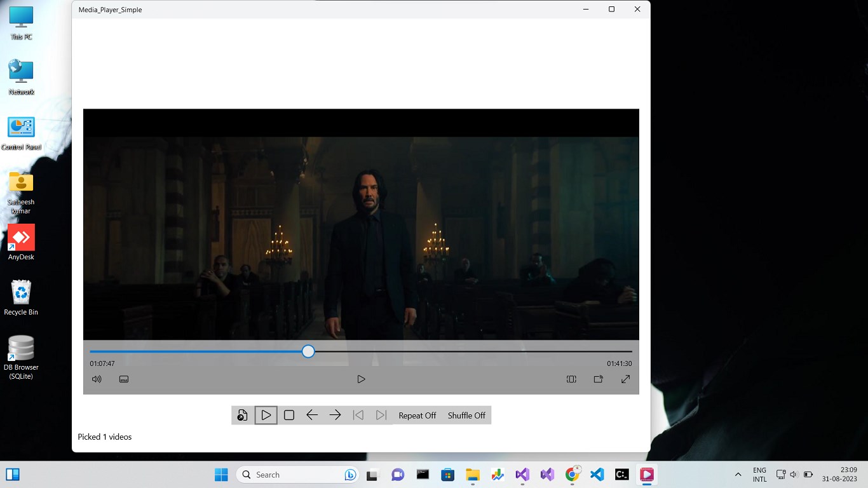
Task: Minimize the Media_Player_Simple window
Action: click(x=585, y=10)
